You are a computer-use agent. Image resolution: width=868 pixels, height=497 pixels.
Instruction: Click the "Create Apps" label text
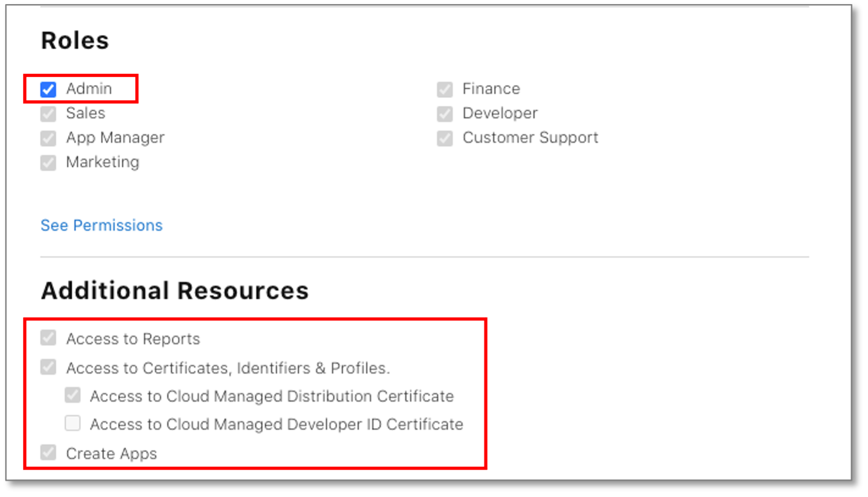coord(112,454)
